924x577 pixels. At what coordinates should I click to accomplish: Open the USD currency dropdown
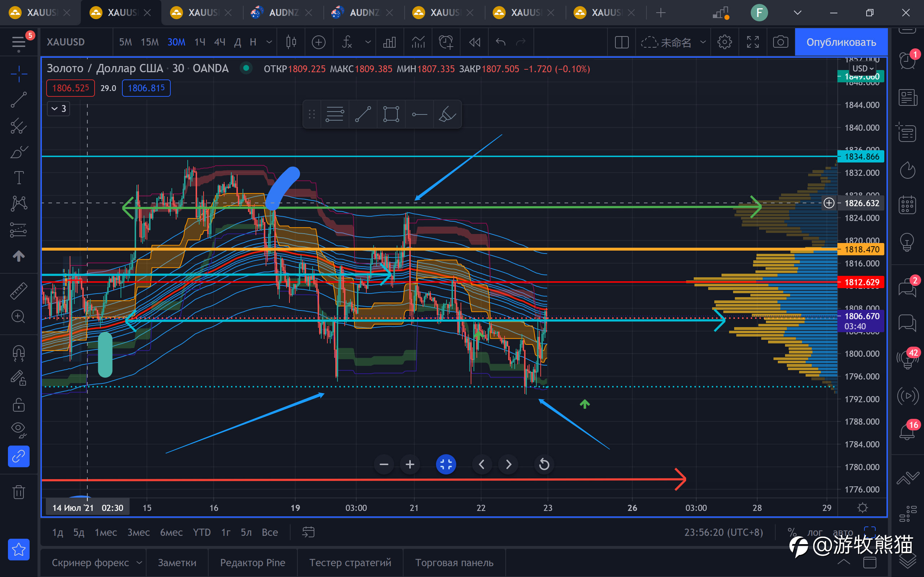pyautogui.click(x=863, y=69)
